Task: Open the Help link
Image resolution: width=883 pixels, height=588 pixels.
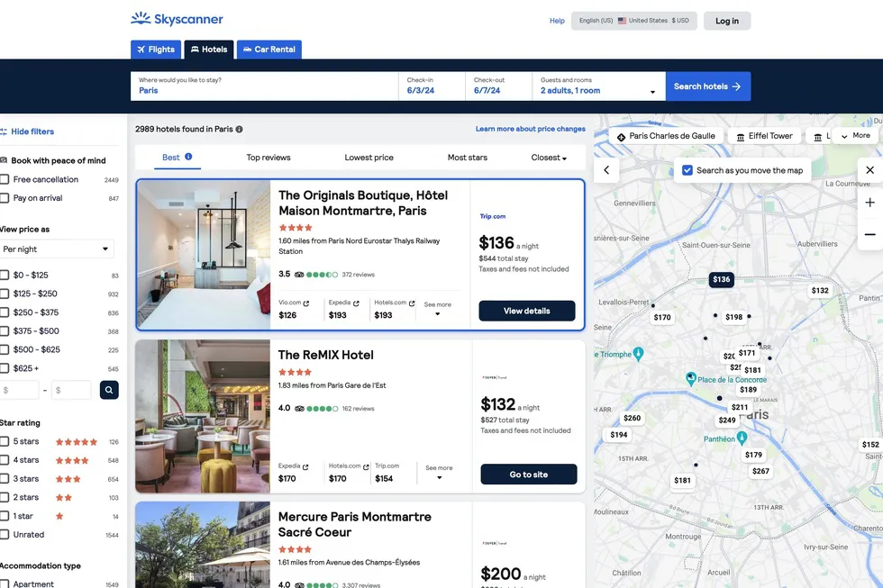Action: (x=557, y=21)
